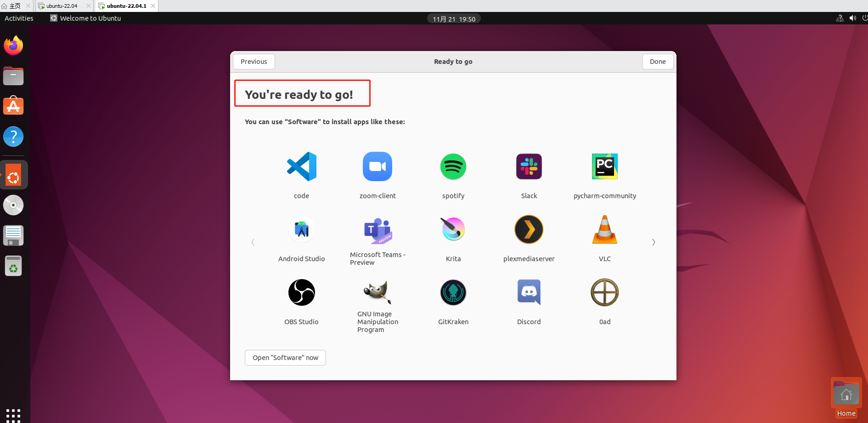Click the power icon in top bar
Screen dimensions: 868x423
[865, 18]
